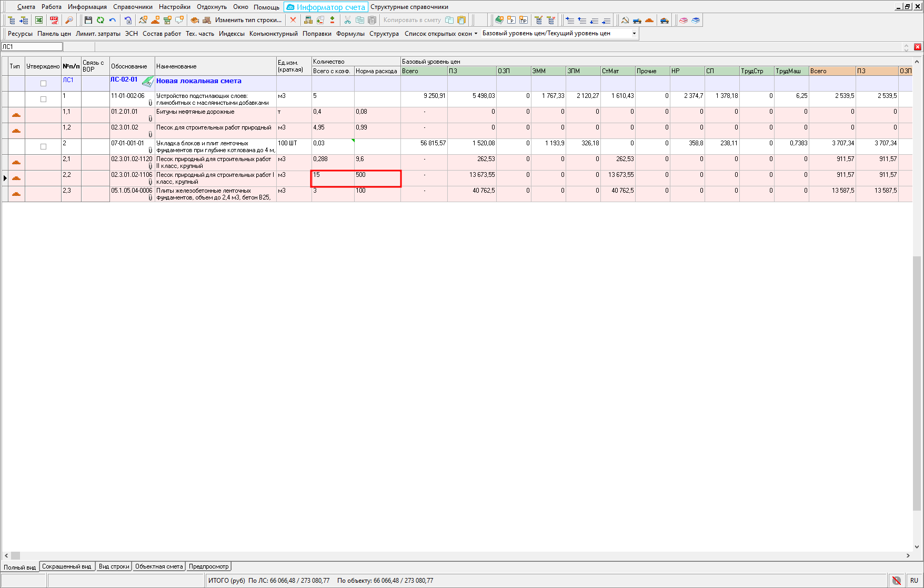Open the price level dropdown arrow
The height and width of the screenshot is (588, 924).
pos(634,34)
